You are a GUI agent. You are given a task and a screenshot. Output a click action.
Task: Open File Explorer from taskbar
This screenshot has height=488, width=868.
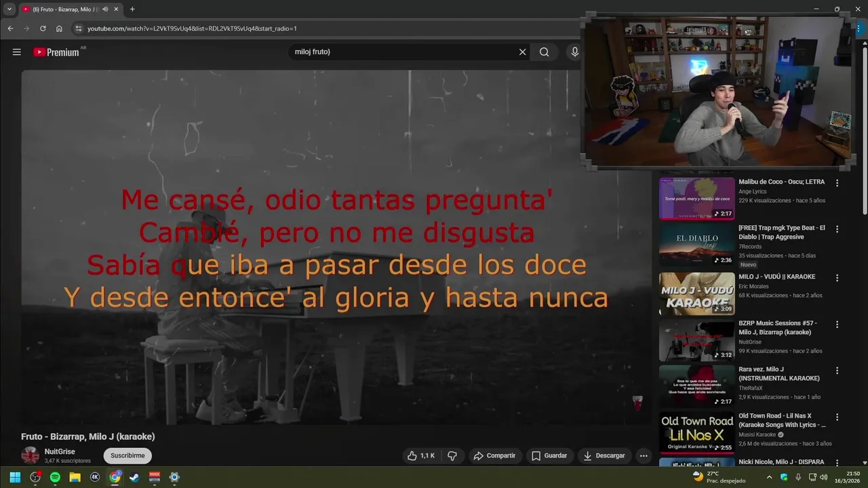75,477
